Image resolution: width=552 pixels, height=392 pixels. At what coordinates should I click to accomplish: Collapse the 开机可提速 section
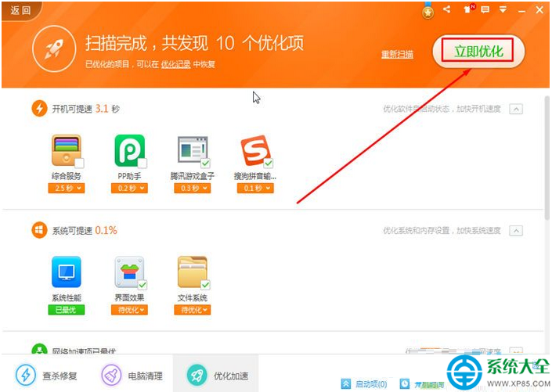[x=516, y=109]
